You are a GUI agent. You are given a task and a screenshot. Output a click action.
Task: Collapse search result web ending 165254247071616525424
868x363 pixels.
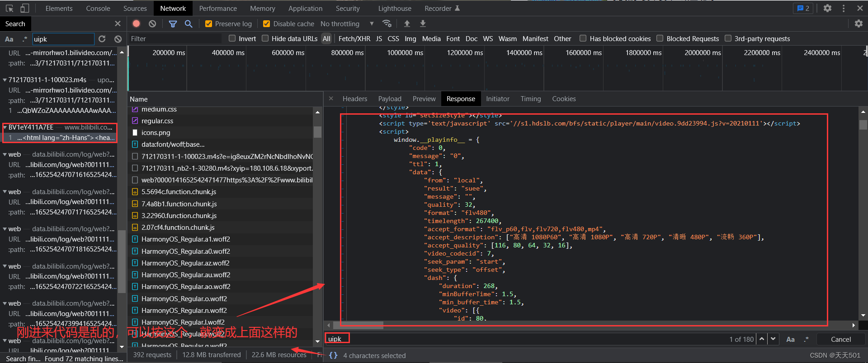[x=5, y=154]
